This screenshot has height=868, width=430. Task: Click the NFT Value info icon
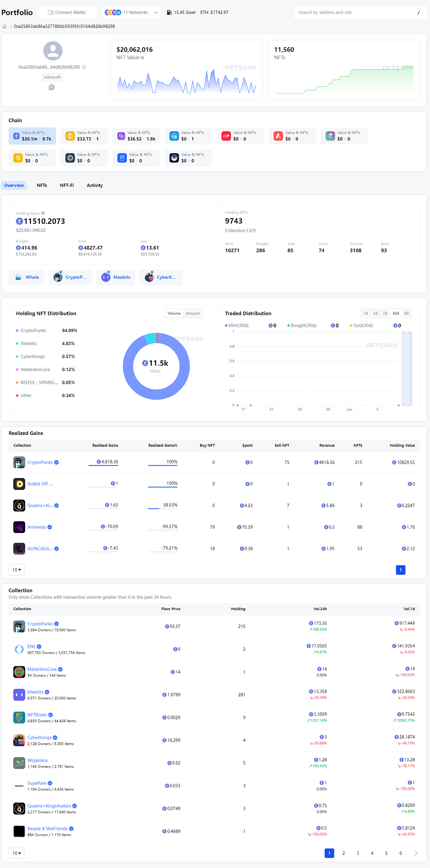click(142, 58)
